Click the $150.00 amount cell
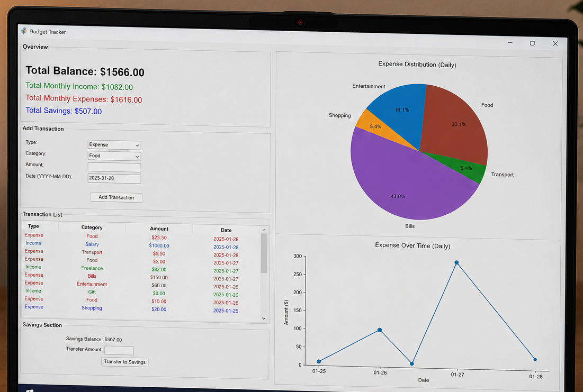The image size is (583, 392). 159,278
